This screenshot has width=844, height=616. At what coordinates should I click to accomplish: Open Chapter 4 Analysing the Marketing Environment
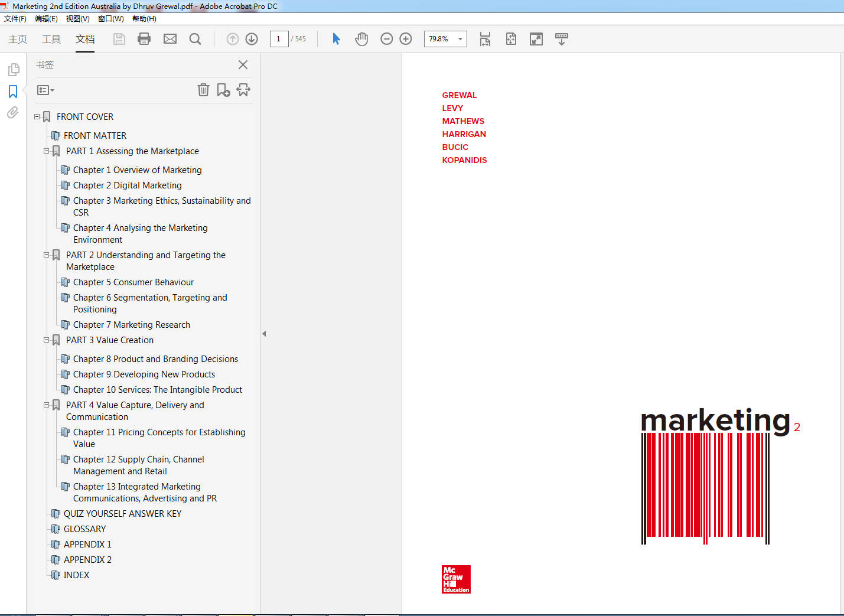coord(141,234)
